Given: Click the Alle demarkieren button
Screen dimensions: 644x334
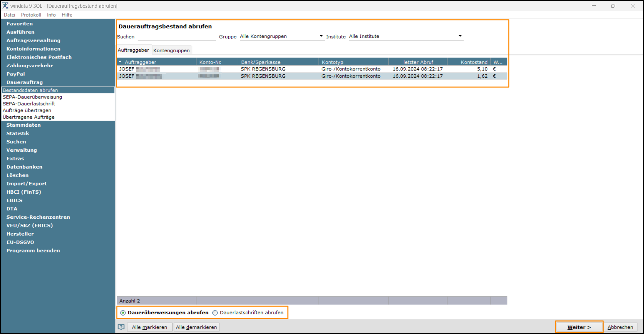Looking at the screenshot, I should 196,327.
